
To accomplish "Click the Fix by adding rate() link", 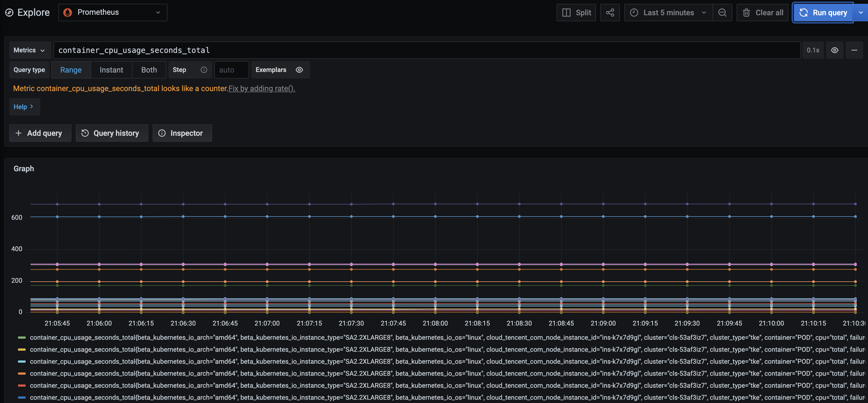I will click(x=261, y=89).
